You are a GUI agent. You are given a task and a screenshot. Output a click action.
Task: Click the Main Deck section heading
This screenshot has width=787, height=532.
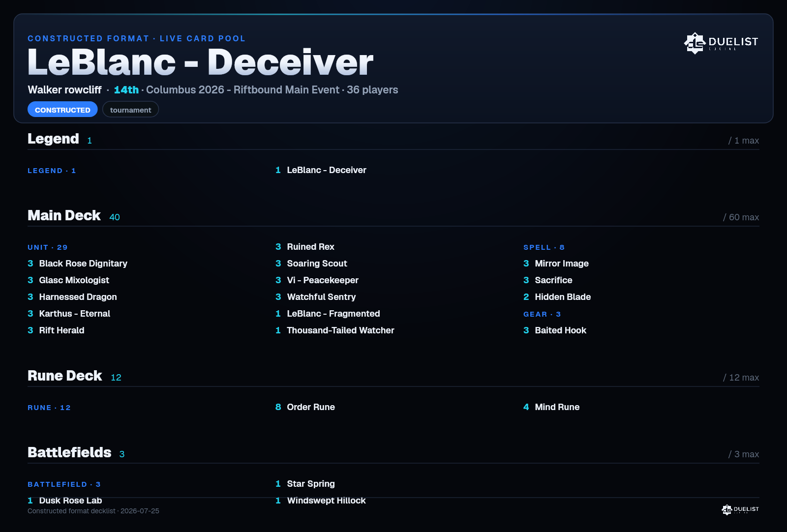pos(64,215)
